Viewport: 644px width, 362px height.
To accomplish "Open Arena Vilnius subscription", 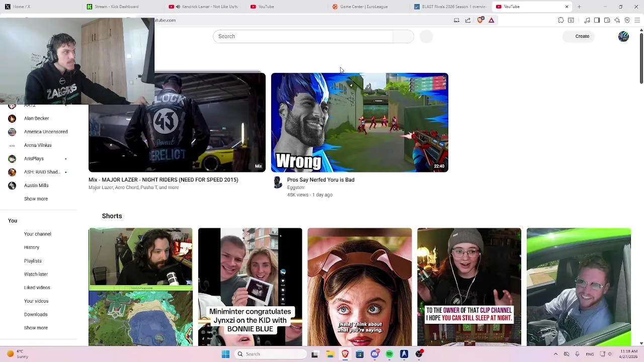I will (38, 145).
